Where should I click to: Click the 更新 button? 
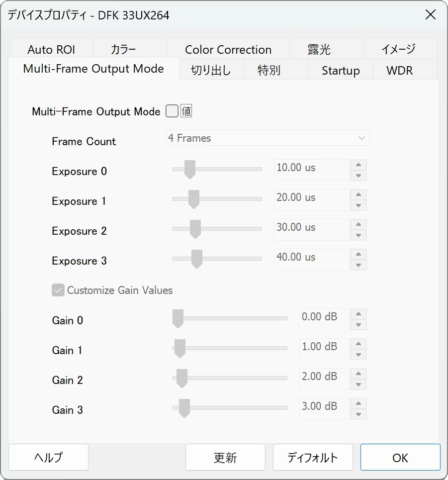[225, 457]
